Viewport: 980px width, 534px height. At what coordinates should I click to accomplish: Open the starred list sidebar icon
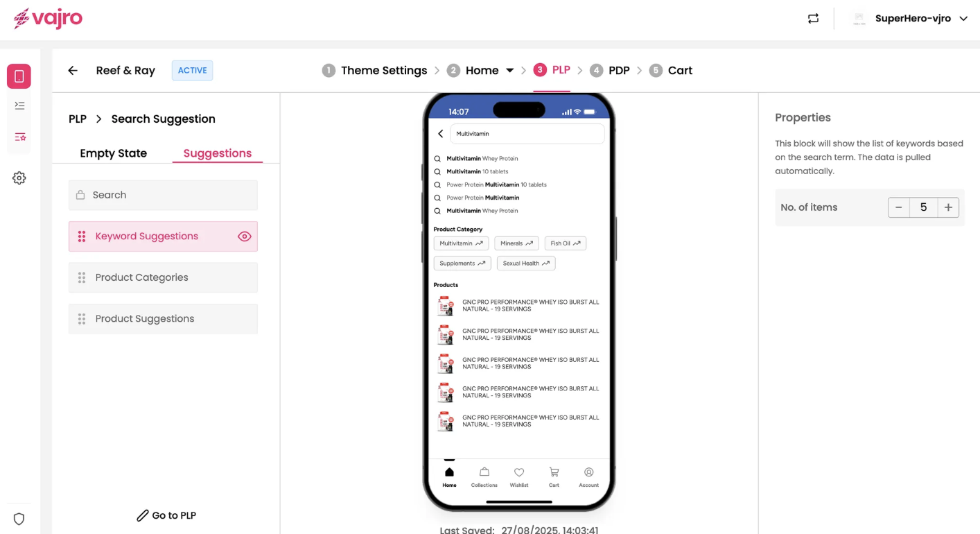[19, 137]
